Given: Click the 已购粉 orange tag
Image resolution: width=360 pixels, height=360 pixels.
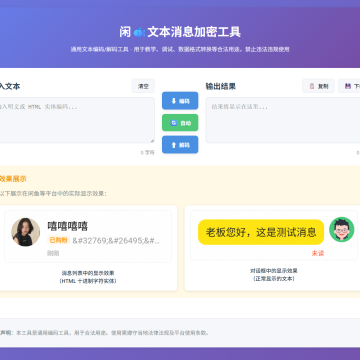Looking at the screenshot, I should click(x=59, y=240).
